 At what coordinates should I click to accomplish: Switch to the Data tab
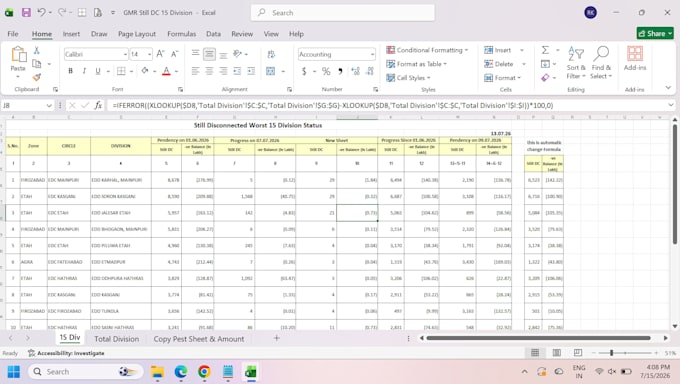[213, 34]
